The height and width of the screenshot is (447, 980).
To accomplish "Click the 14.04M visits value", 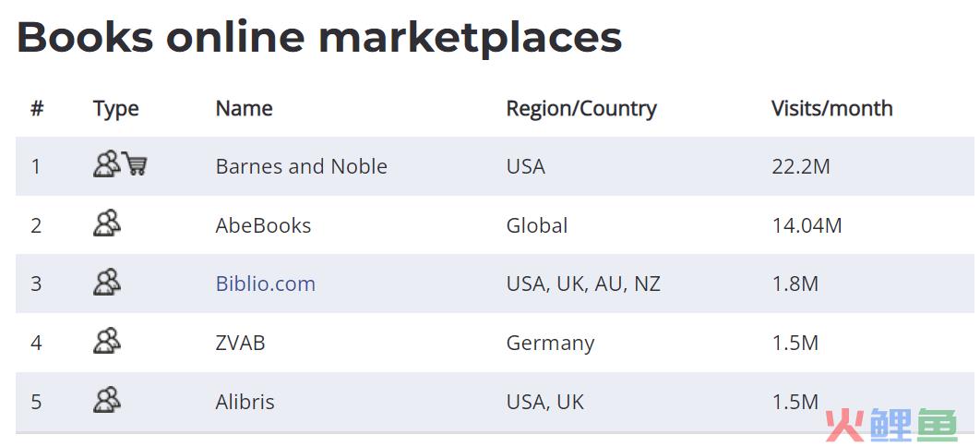I will [807, 225].
